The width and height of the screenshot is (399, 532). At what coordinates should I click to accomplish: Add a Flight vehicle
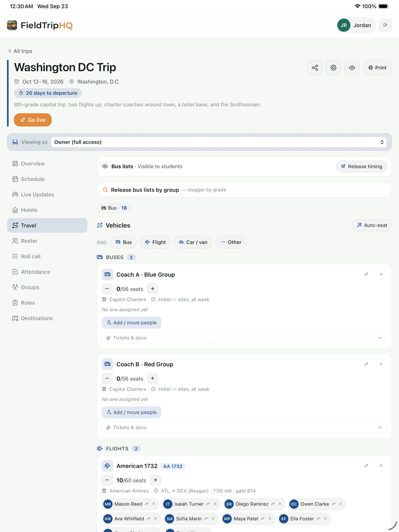tap(155, 242)
